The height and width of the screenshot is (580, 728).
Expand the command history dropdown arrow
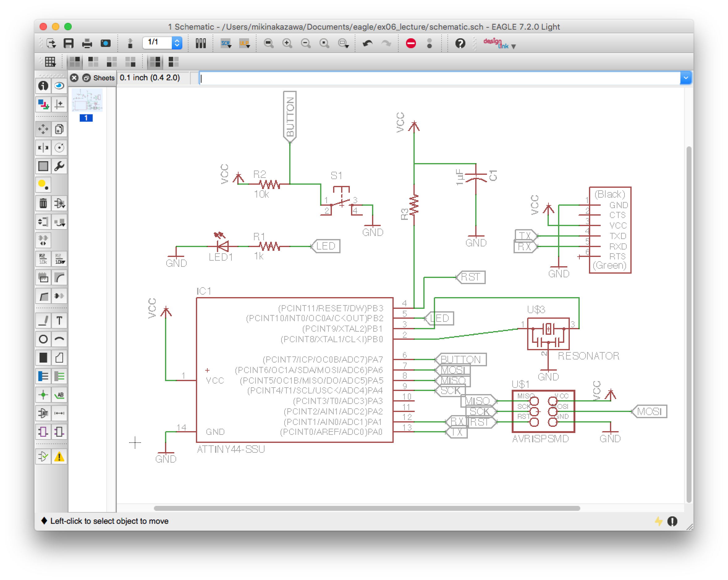686,78
